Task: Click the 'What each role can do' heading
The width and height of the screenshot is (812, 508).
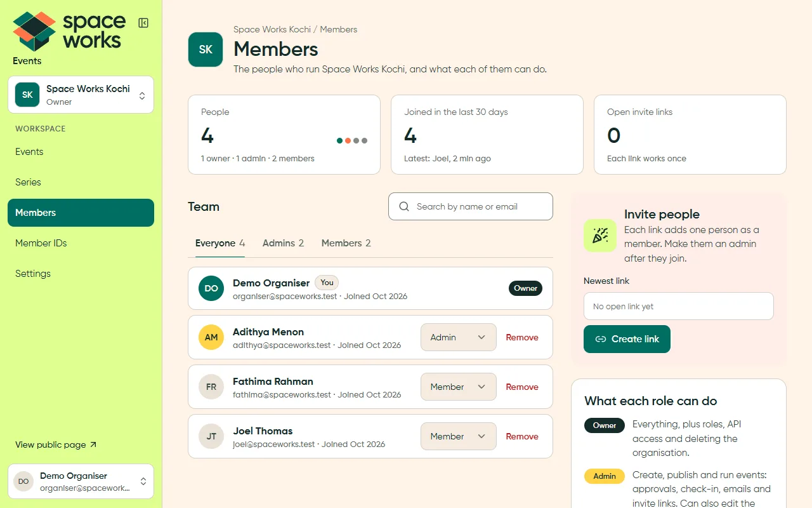Action: pos(651,401)
